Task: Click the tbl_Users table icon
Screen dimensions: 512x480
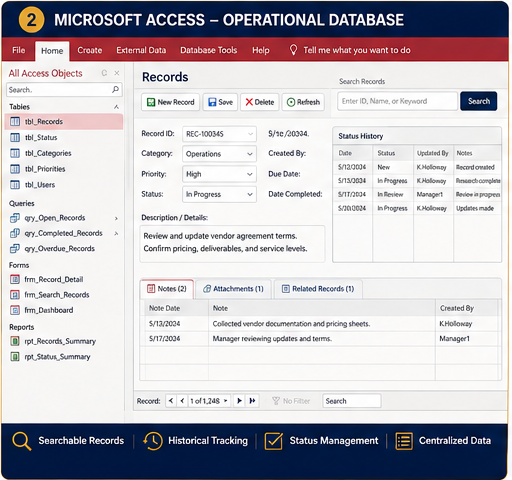Action: (15, 185)
